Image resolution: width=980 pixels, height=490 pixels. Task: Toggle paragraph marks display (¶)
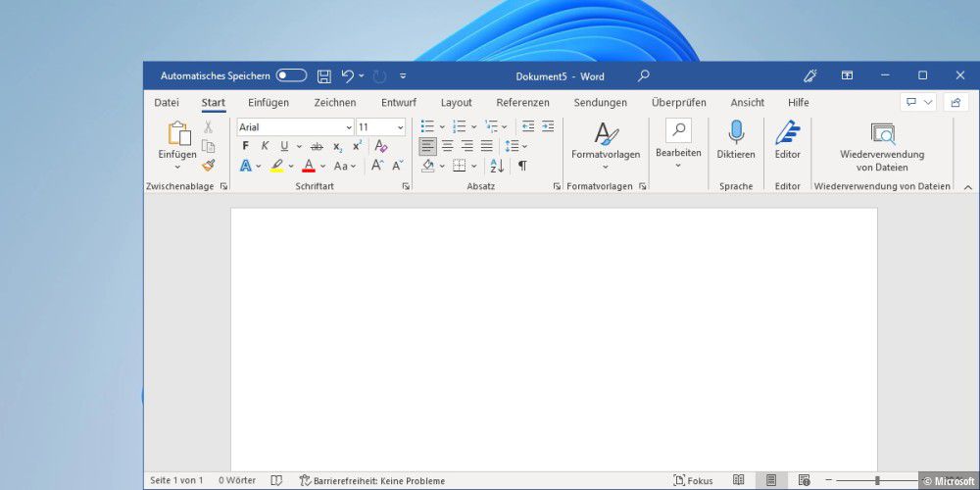(522, 166)
